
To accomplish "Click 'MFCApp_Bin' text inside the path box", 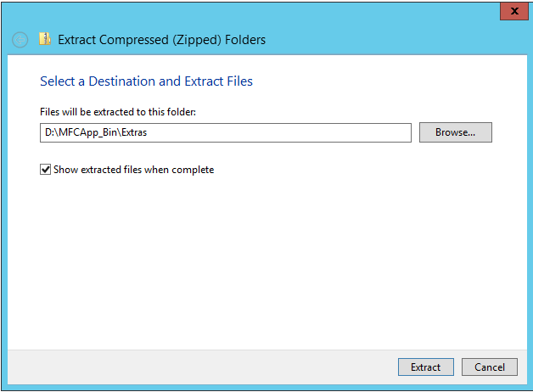I will (x=89, y=132).
